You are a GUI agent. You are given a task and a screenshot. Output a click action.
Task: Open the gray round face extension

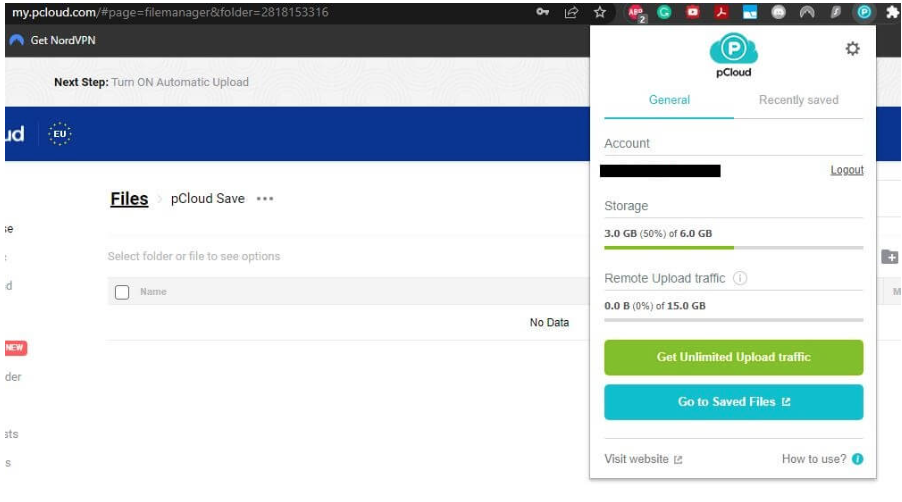coord(778,12)
